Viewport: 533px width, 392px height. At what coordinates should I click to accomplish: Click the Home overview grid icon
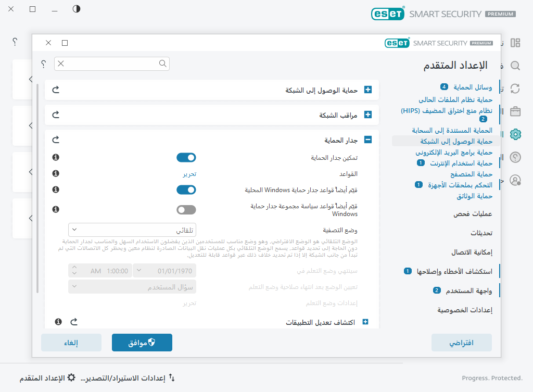click(514, 43)
